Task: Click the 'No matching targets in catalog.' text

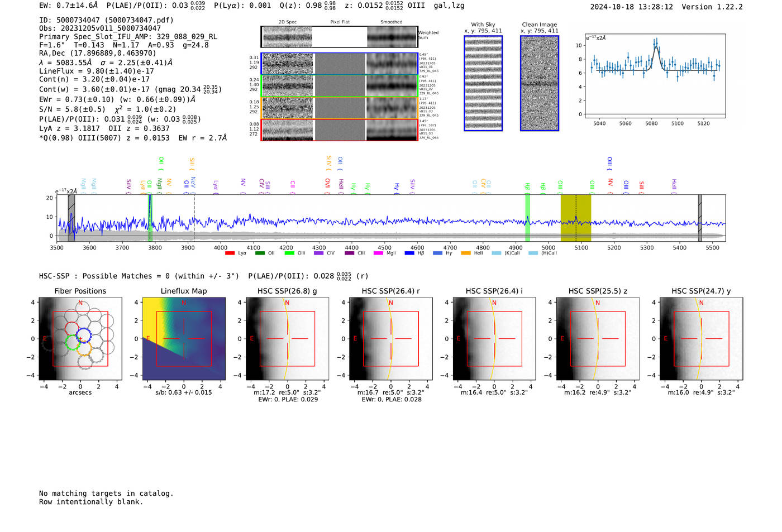Action: (106, 493)
